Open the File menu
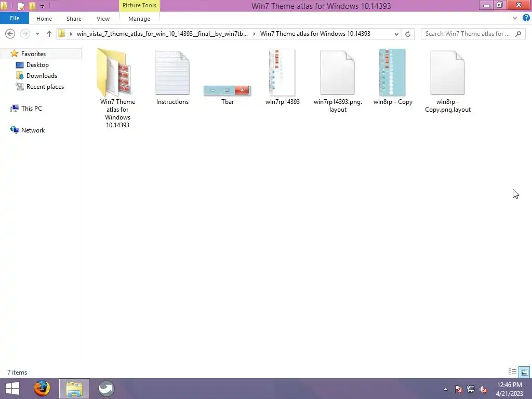532x399 pixels. 14,18
